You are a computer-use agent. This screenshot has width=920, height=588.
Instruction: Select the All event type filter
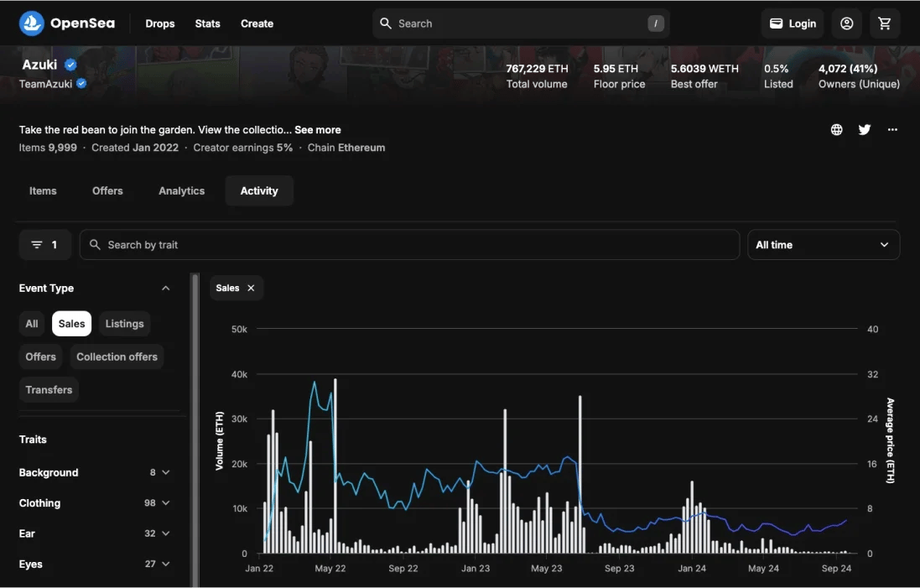tap(32, 324)
